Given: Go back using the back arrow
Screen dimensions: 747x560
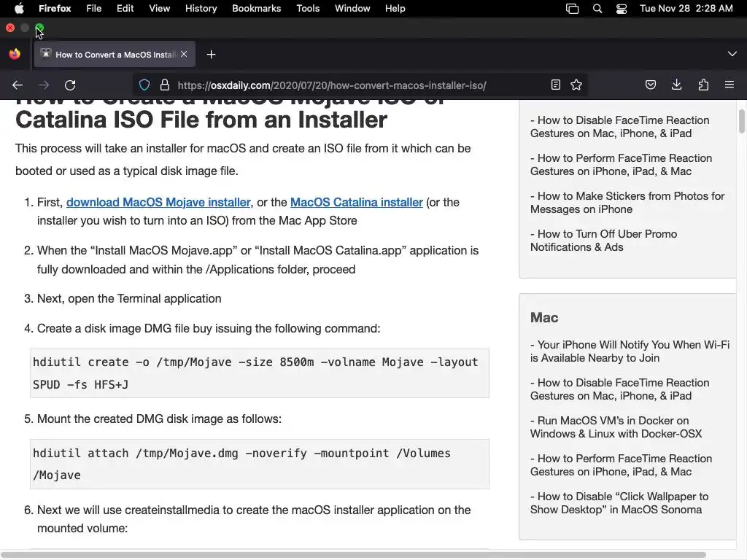Looking at the screenshot, I should (18, 85).
